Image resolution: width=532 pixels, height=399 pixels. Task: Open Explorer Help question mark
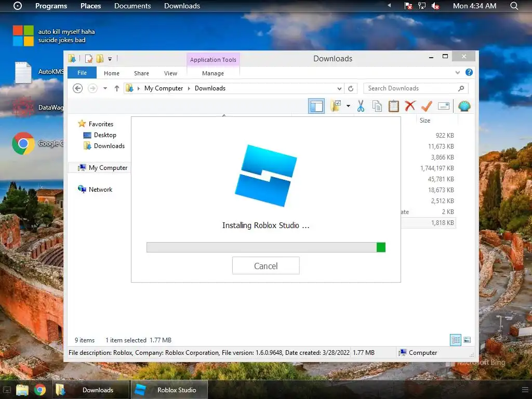[469, 72]
